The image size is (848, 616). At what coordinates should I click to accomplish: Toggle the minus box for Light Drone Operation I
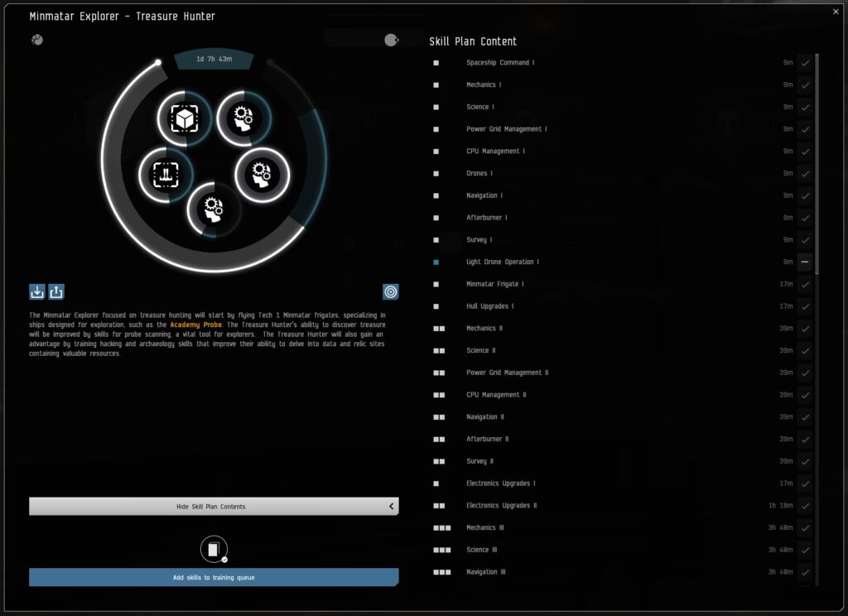pyautogui.click(x=804, y=262)
